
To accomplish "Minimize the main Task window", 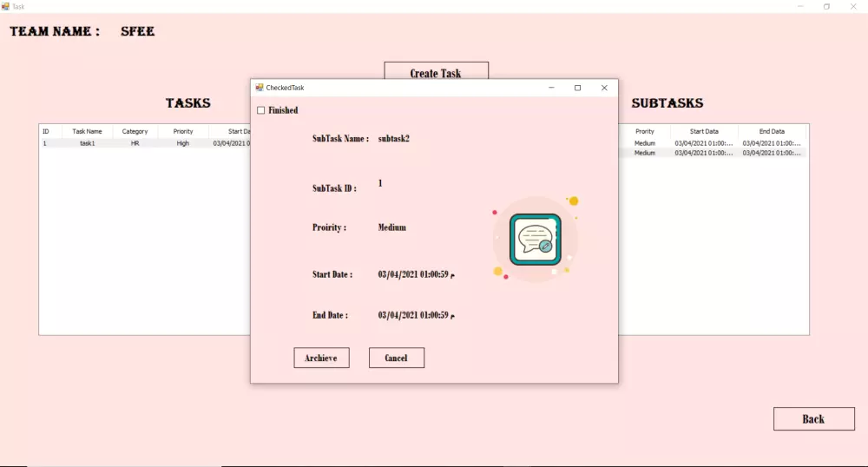I will [800, 7].
